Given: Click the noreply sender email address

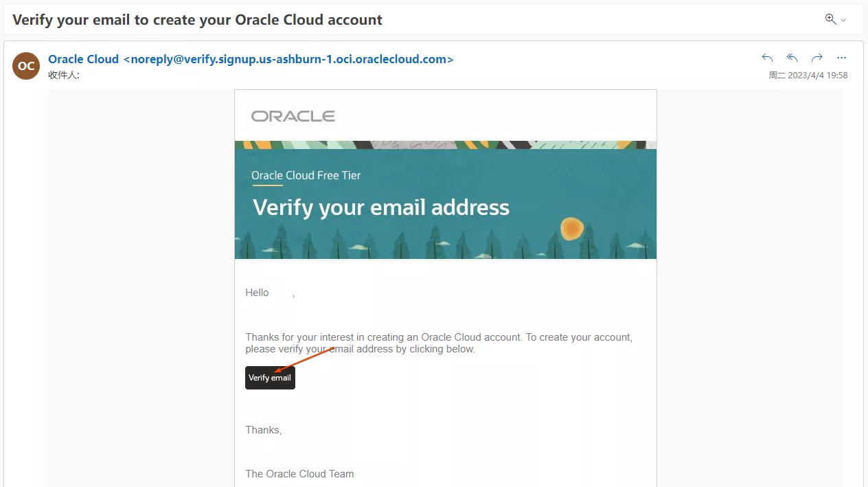Looking at the screenshot, I should coord(288,59).
